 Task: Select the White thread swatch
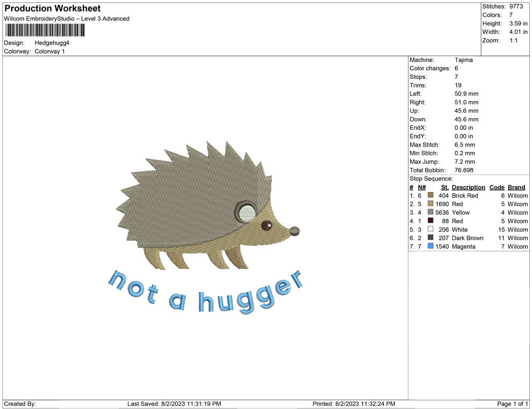(x=430, y=229)
